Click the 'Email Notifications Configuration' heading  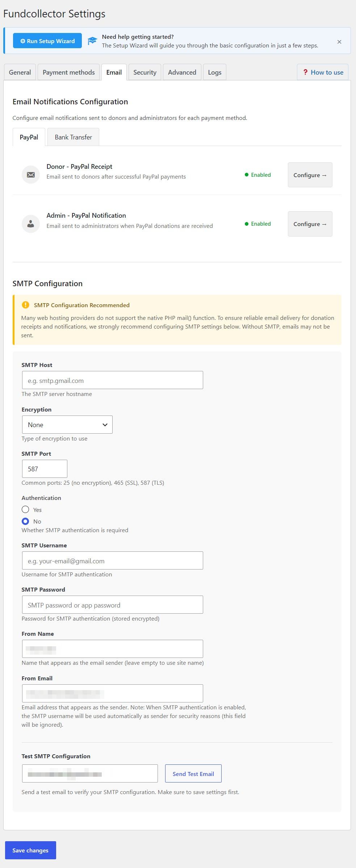click(x=70, y=101)
